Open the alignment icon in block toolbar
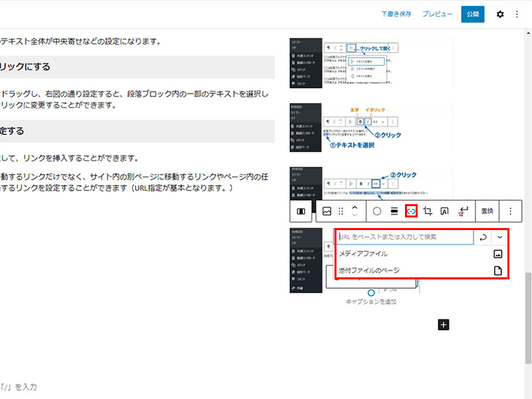 click(x=394, y=211)
